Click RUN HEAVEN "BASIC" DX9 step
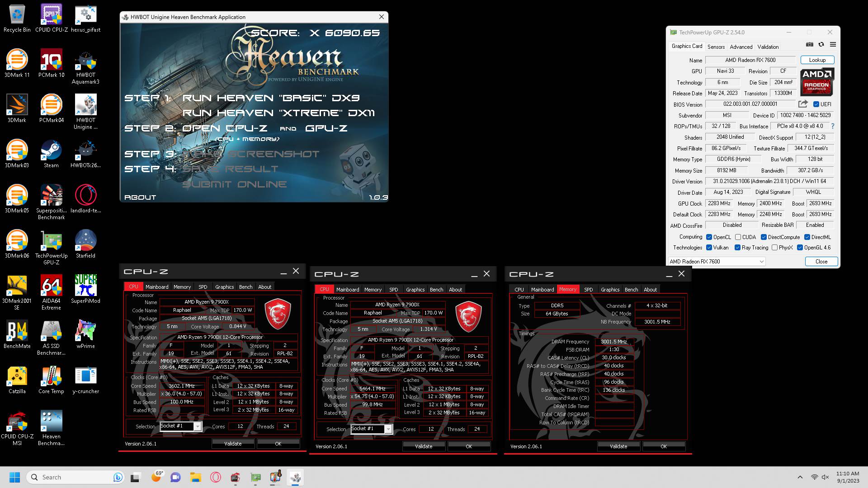This screenshot has width=868, height=488. click(271, 98)
